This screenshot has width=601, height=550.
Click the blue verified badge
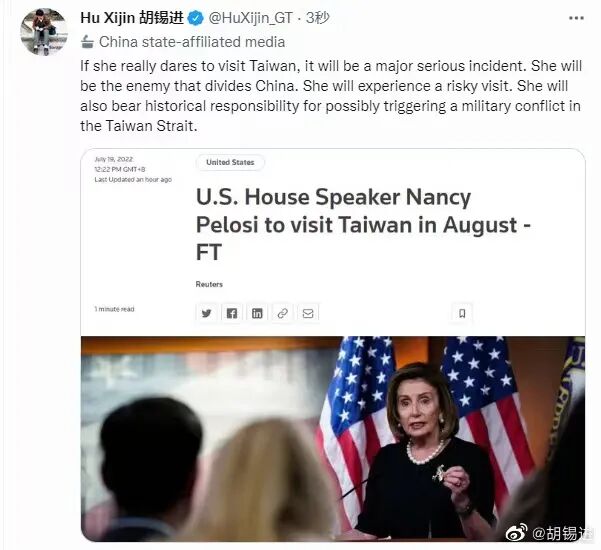(x=196, y=18)
